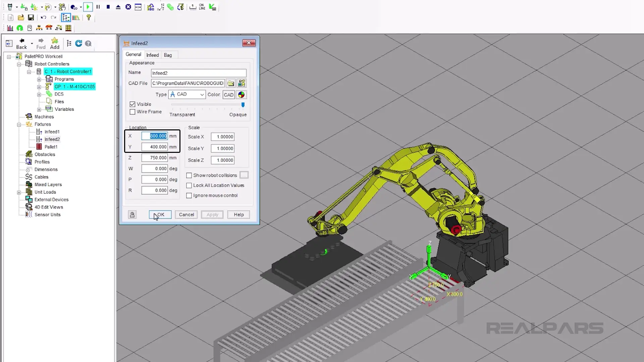Switch to the General tab
The height and width of the screenshot is (362, 644).
[133, 54]
